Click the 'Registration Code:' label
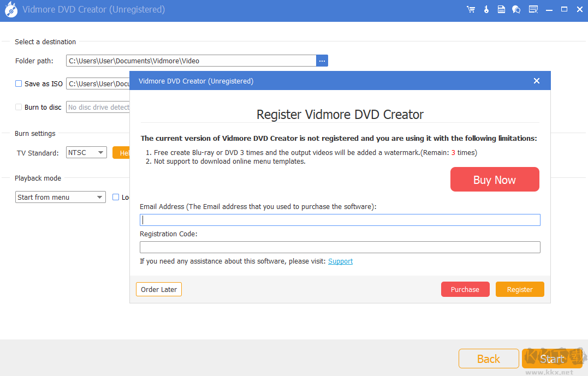This screenshot has height=376, width=588. pos(168,234)
